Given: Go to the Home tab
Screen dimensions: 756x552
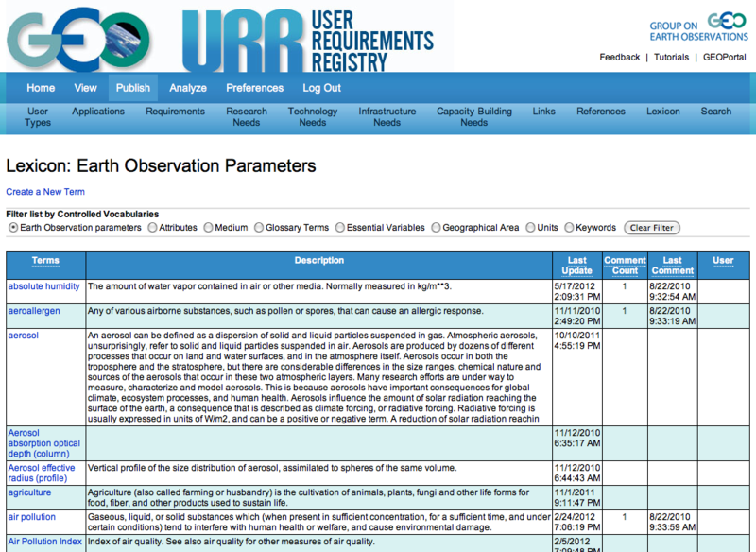Looking at the screenshot, I should click(x=41, y=88).
